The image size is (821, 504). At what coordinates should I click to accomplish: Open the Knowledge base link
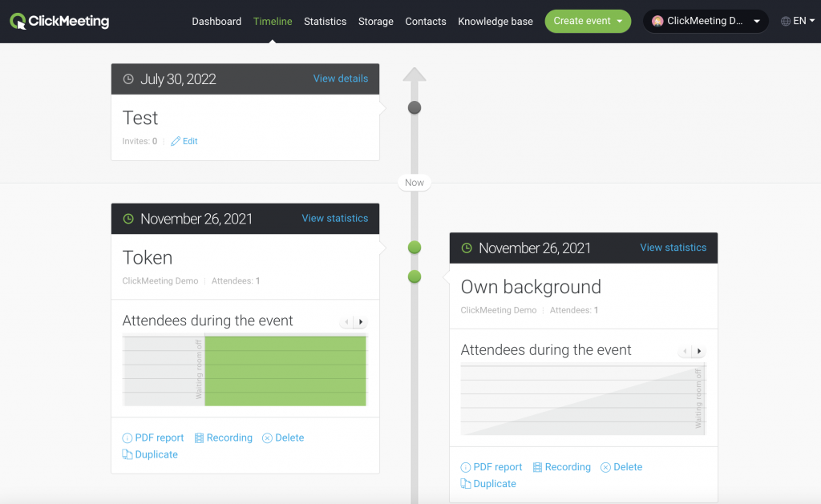coord(495,22)
